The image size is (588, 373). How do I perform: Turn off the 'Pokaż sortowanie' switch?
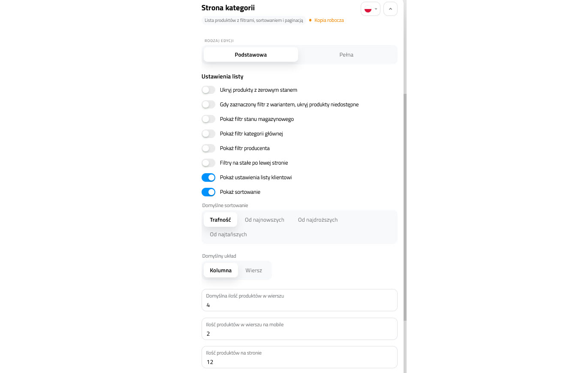coord(208,192)
